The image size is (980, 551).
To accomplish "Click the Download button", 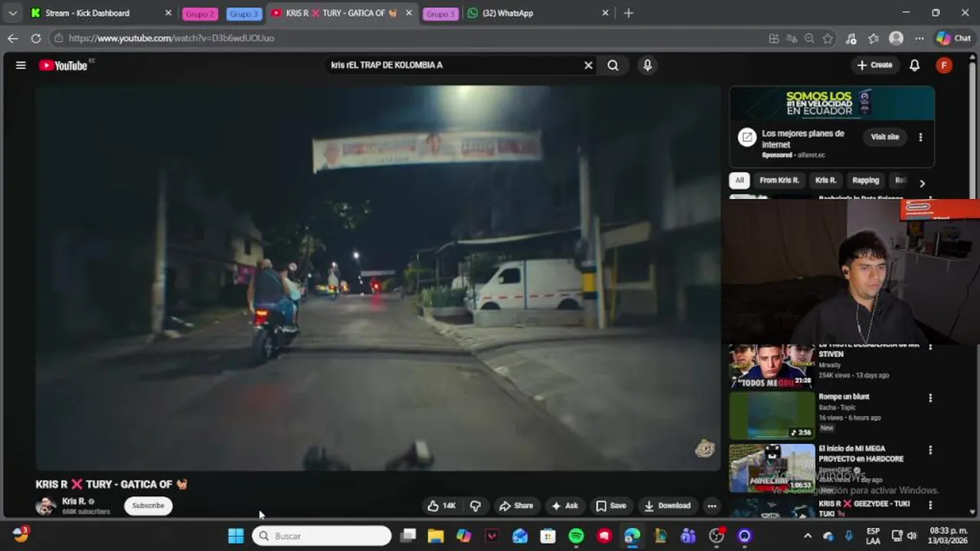I will point(667,506).
